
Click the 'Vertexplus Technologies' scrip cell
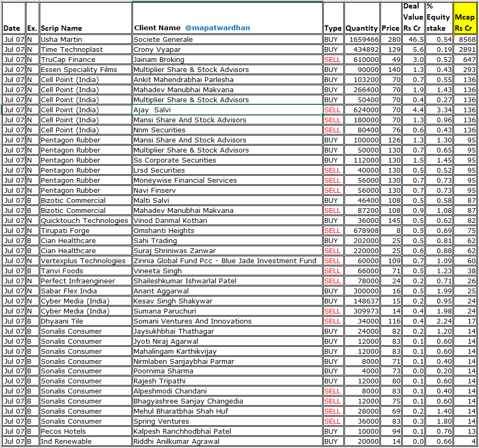pyautogui.click(x=85, y=261)
